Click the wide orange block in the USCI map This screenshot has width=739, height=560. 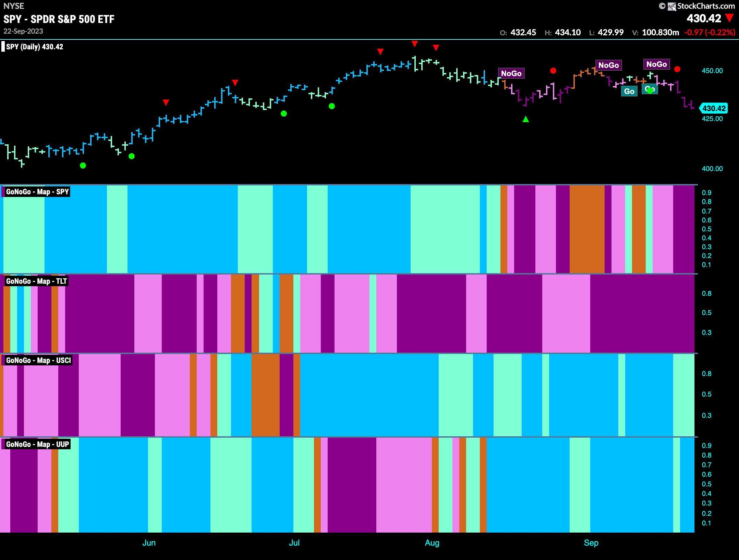(x=265, y=395)
